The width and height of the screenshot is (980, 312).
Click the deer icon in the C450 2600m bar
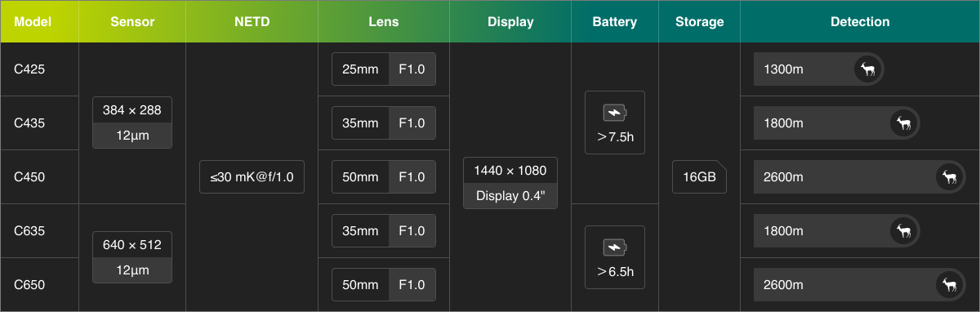click(x=949, y=177)
